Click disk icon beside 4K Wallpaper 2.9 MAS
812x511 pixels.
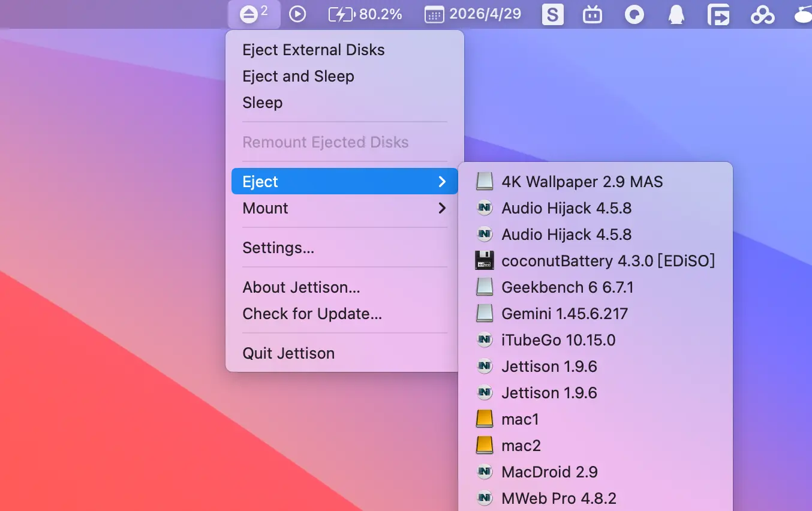point(485,182)
